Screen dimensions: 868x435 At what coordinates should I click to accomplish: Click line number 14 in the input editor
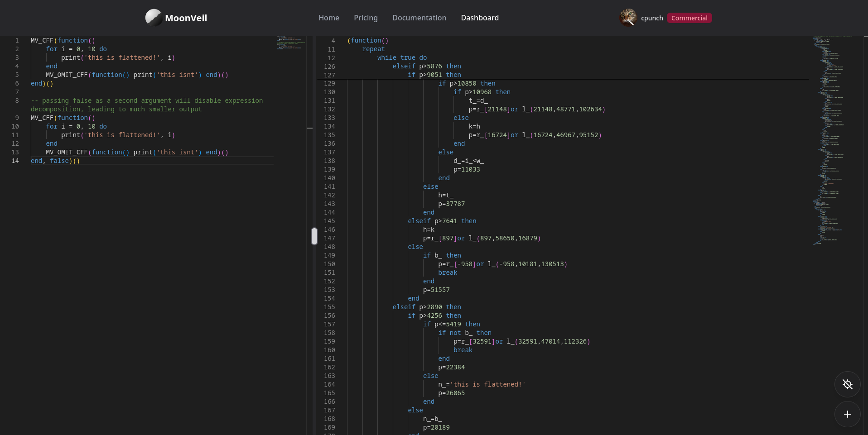tap(15, 161)
